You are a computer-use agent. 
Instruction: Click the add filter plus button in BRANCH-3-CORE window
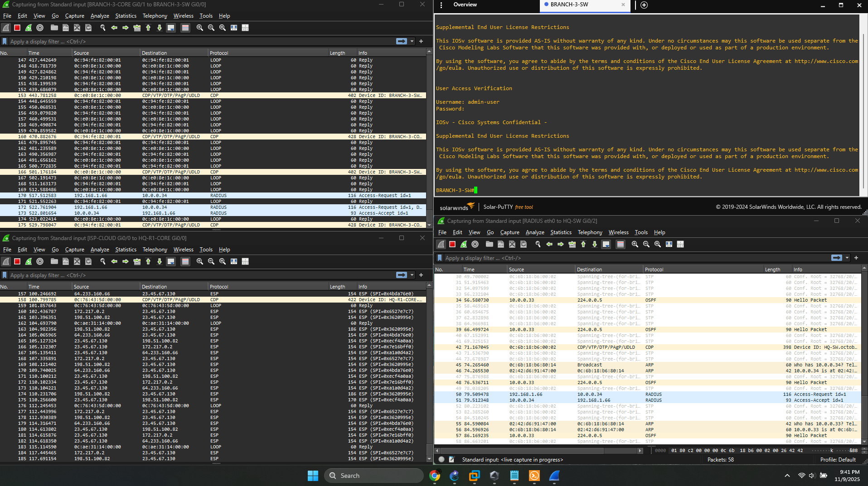pos(421,41)
